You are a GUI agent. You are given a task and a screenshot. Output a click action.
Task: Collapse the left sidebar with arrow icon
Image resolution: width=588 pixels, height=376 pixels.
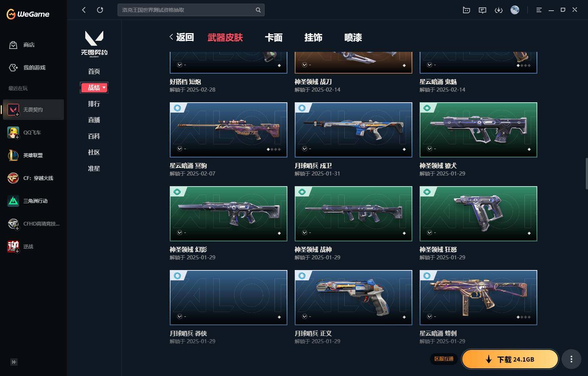click(x=14, y=362)
